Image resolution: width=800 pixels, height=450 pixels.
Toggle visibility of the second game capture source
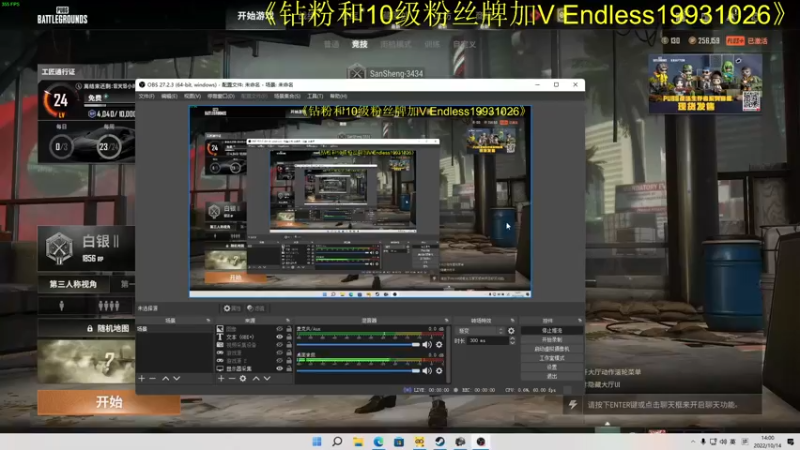[279, 361]
